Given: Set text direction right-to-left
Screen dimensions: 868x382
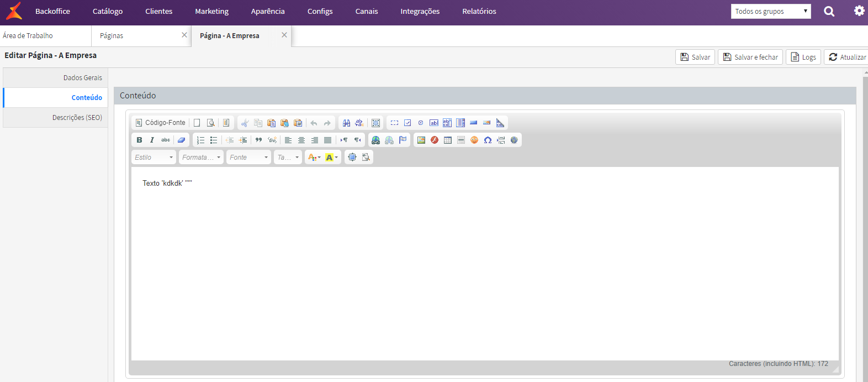Looking at the screenshot, I should coord(357,140).
